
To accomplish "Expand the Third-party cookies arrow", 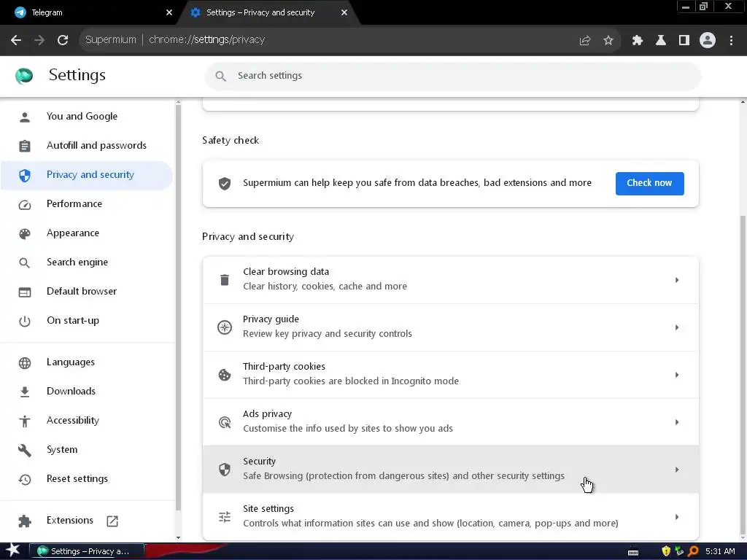I will [676, 375].
